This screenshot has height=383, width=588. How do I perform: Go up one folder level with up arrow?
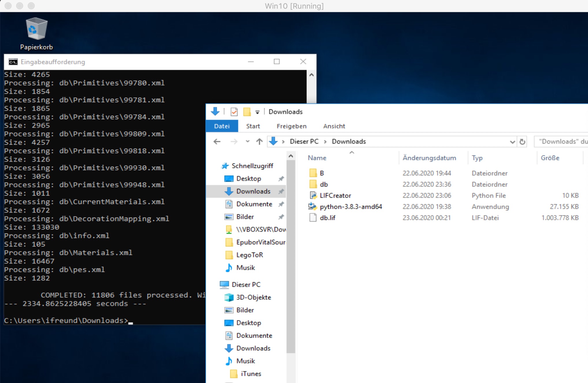(x=259, y=142)
